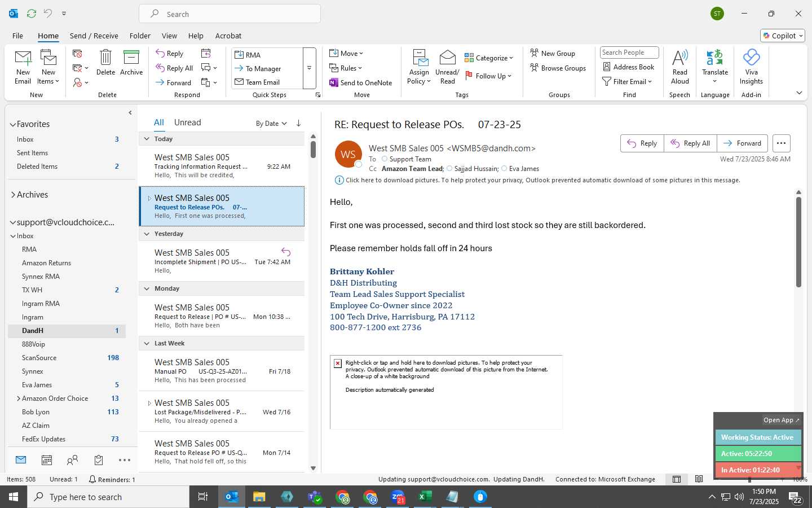Click the Send/Receive All Folders icon
This screenshot has height=508, width=812.
32,13
